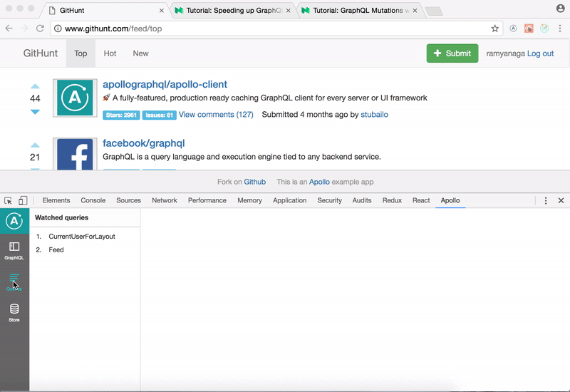Close the Speeding up GraphQL tutorial tab
570x392 pixels.
pos(289,11)
